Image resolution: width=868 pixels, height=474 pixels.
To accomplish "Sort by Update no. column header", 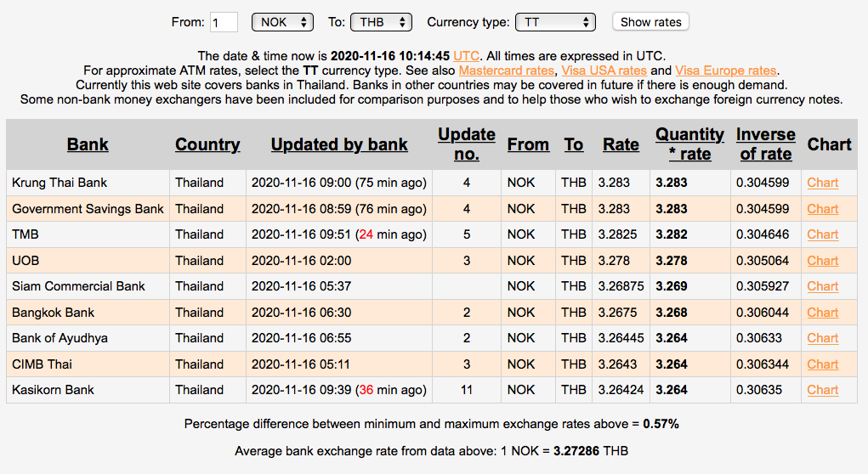I will (x=467, y=144).
